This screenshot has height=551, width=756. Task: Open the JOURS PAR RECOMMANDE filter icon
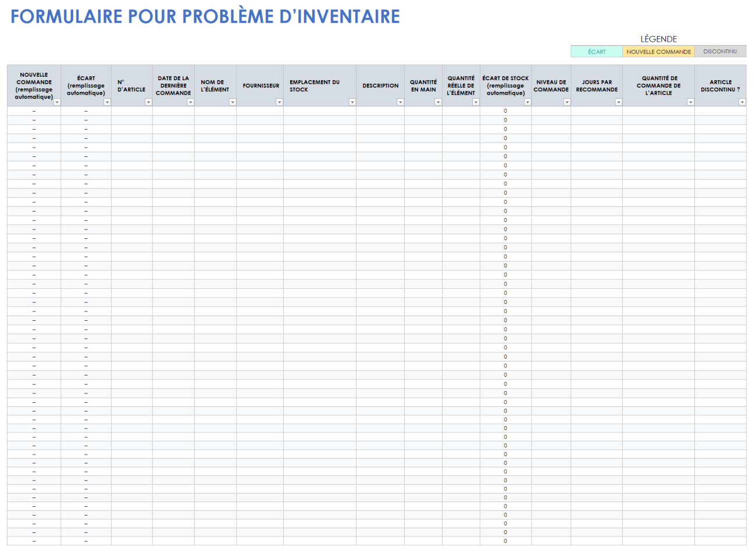[619, 102]
